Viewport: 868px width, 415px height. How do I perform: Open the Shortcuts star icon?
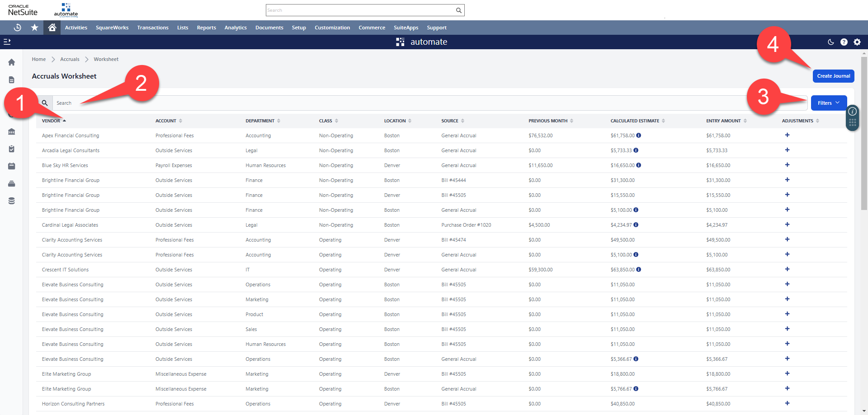tap(34, 28)
